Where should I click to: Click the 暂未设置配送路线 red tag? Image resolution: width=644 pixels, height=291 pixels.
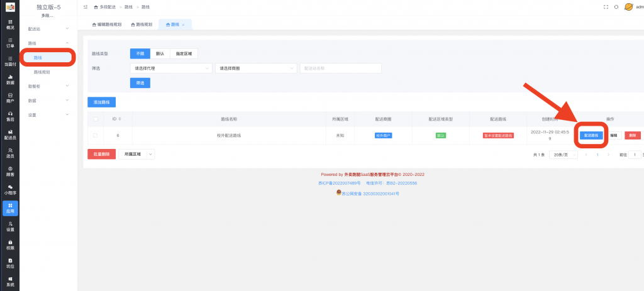pyautogui.click(x=498, y=136)
